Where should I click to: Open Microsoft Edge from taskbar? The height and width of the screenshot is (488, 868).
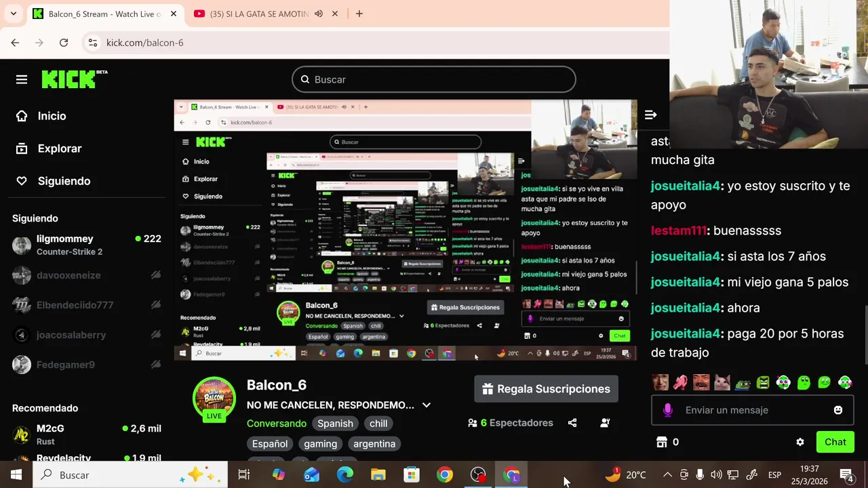click(344, 475)
